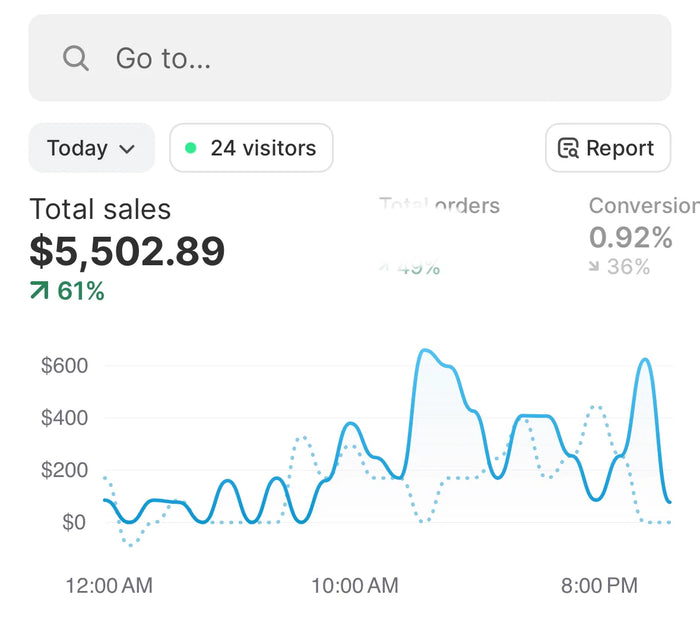The width and height of the screenshot is (700, 623).
Task: Click the $600 y-axis gridline label
Action: tap(64, 365)
